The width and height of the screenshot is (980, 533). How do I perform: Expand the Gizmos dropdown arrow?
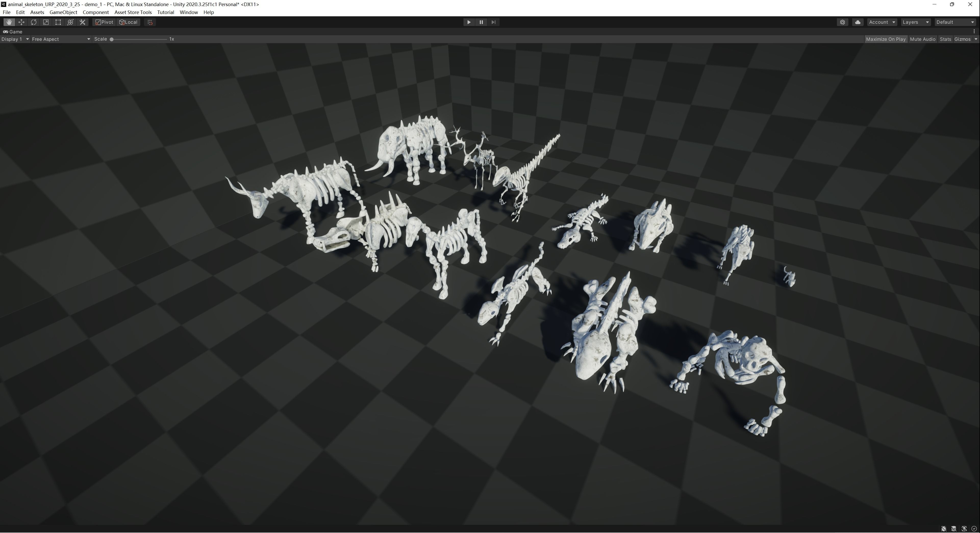(975, 39)
